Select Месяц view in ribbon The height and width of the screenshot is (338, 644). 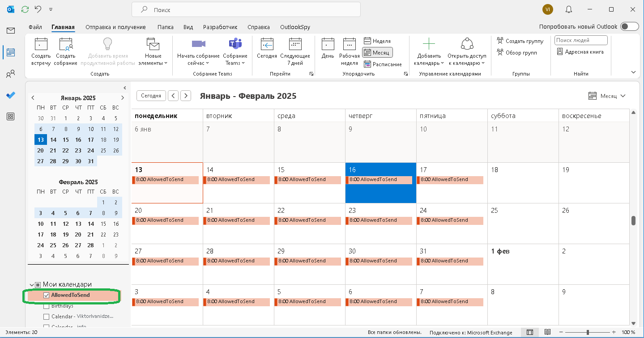point(377,52)
